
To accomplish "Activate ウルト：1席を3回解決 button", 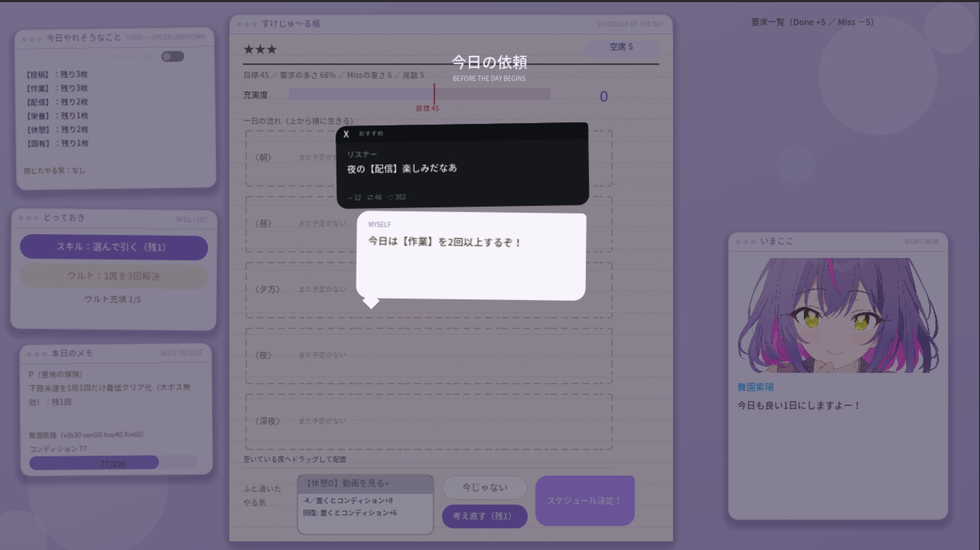I will click(114, 276).
